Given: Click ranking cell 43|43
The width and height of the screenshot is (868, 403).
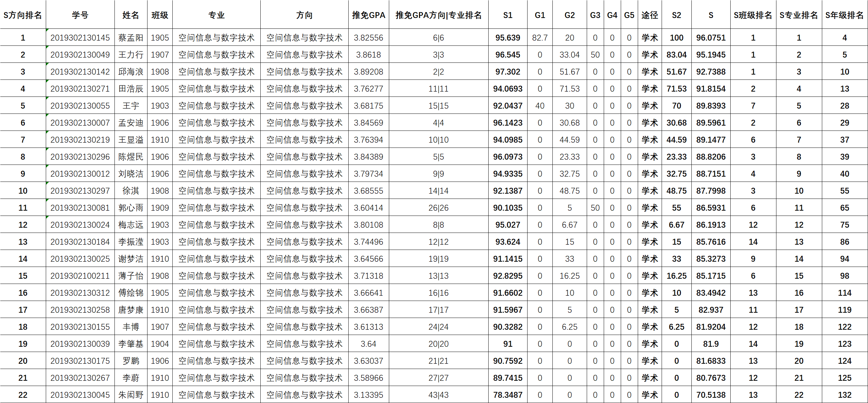Looking at the screenshot, I should (438, 395).
